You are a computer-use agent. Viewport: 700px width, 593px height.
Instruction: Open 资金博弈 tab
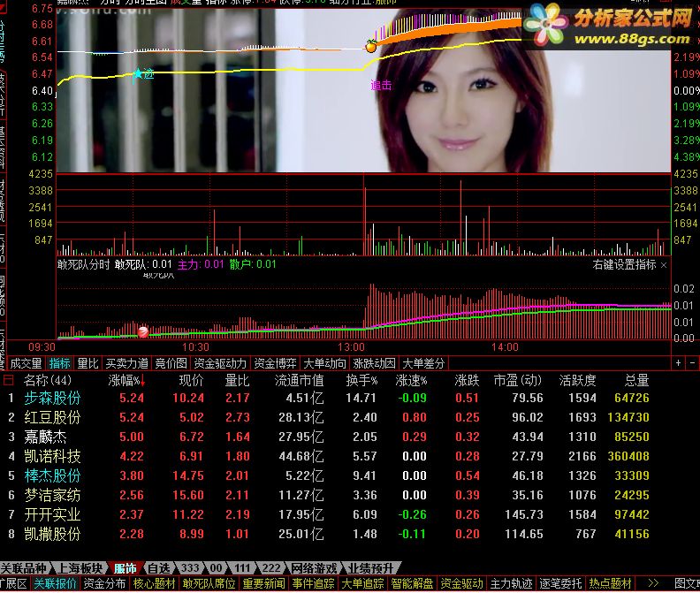click(x=275, y=363)
